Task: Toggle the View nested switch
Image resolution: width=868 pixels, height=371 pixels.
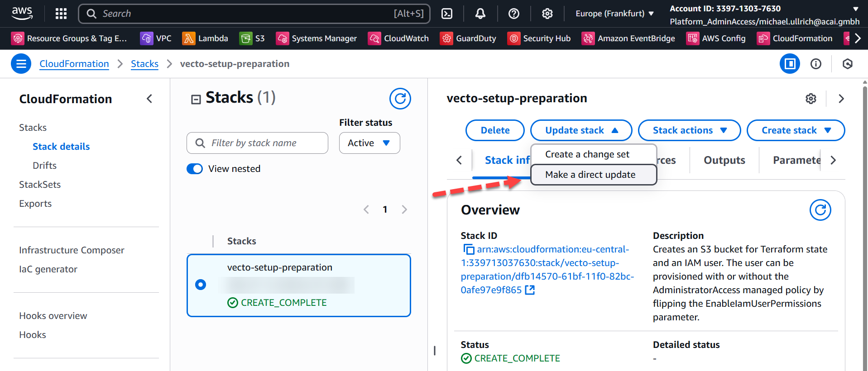Action: [x=195, y=169]
